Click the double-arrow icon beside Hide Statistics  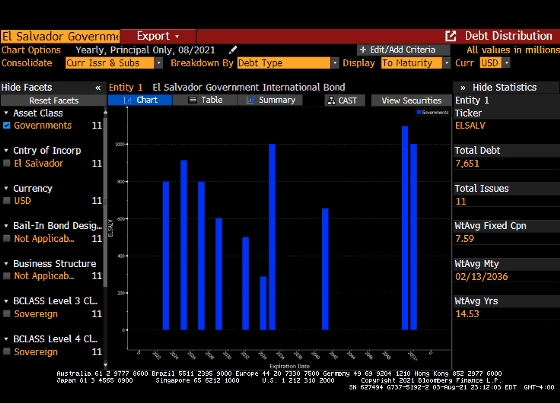463,88
